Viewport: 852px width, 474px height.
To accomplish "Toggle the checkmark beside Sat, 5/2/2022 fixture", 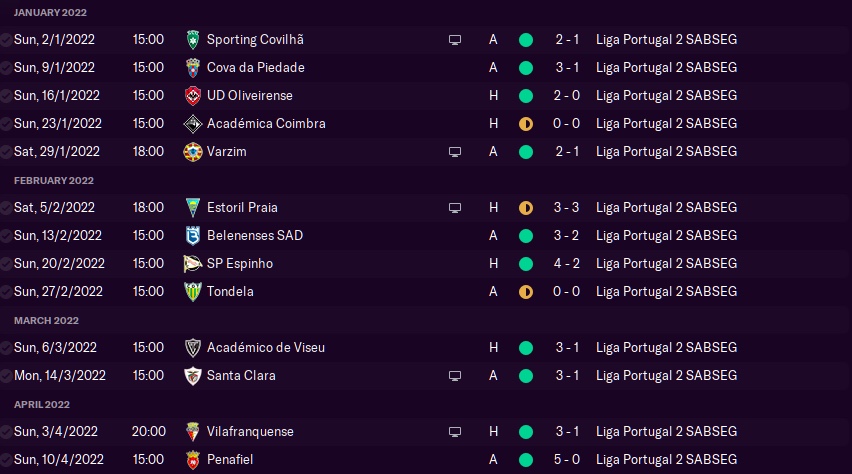I will coord(7,208).
